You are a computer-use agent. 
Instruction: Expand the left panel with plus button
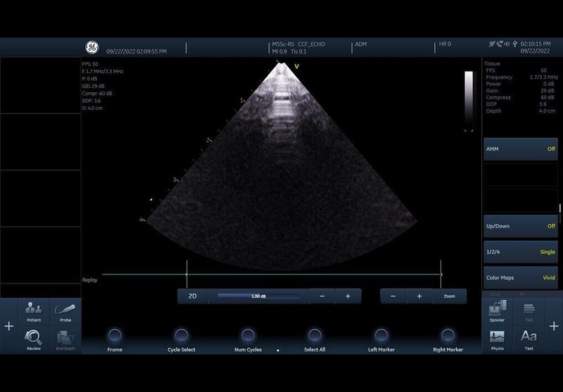(8, 327)
